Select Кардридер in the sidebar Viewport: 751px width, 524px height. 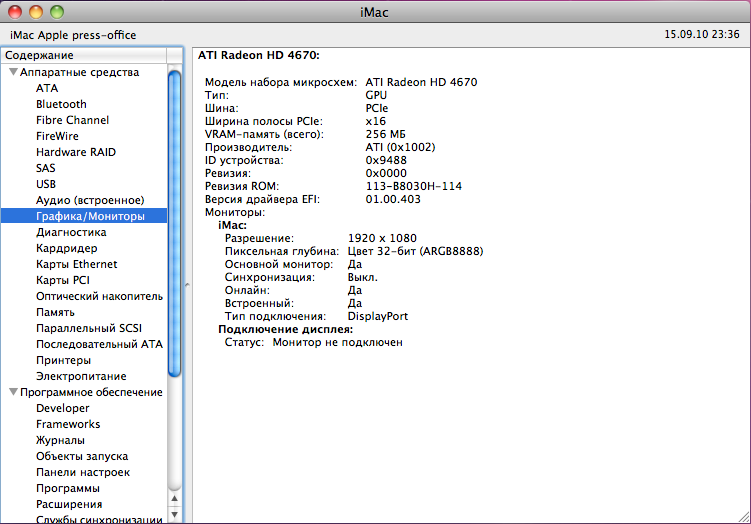67,248
